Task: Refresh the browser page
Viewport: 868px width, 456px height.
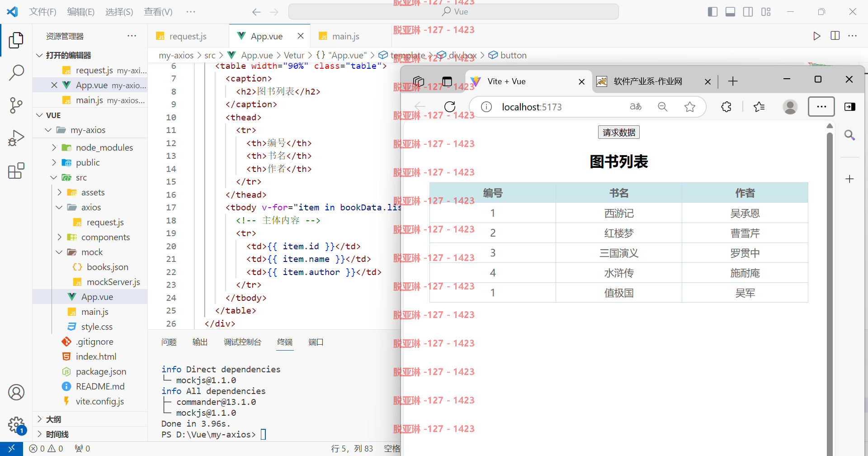Action: point(450,107)
